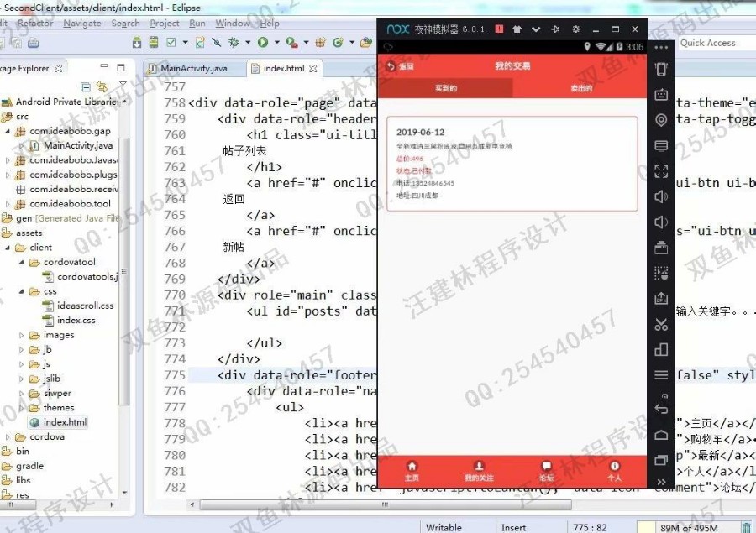Expand the com.ideabobo.plugs package
This screenshot has width=756, height=533.
click(x=8, y=175)
